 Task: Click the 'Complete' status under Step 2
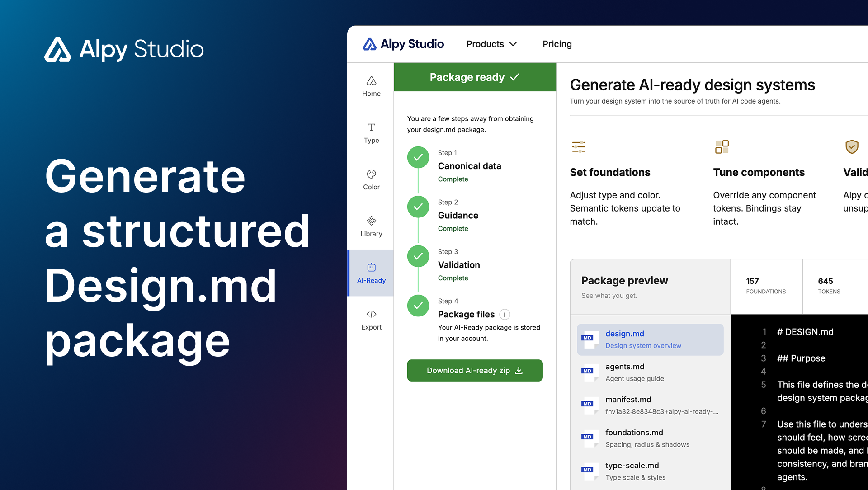coord(453,229)
